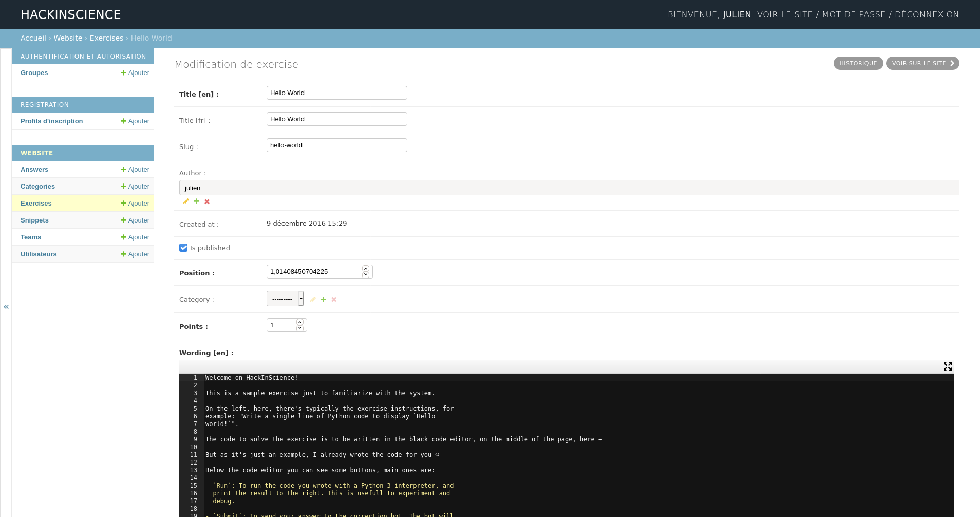Increase the Position value with the up arrow
The image size is (980, 517).
click(366, 269)
